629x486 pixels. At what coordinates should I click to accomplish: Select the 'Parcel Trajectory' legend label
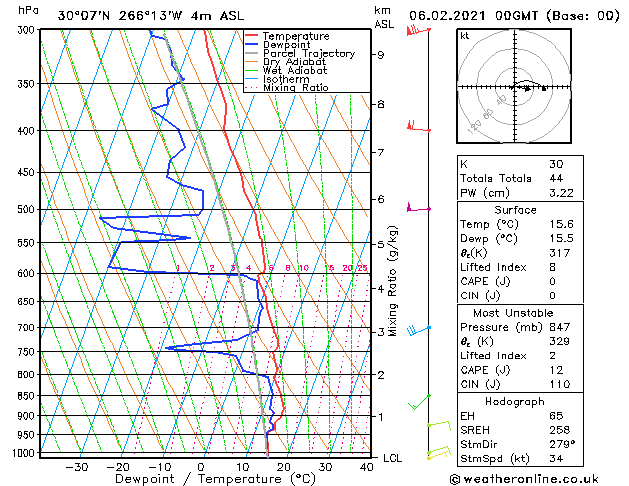click(309, 54)
